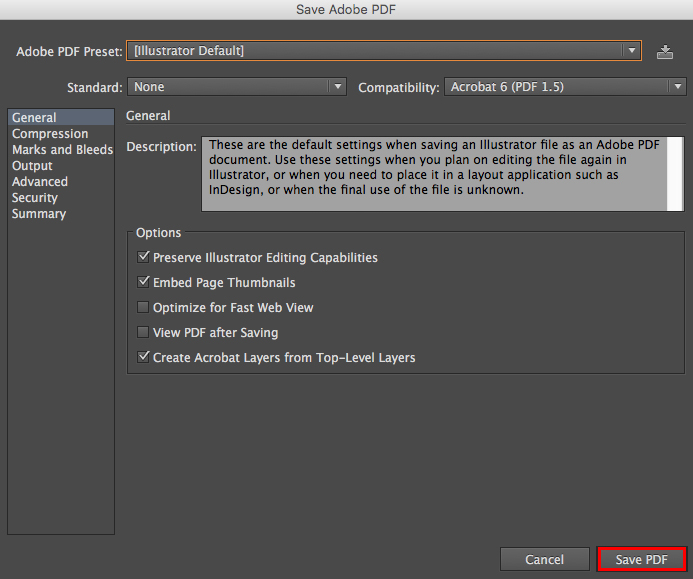Open the Adobe PDF Preset dropdown

click(385, 51)
